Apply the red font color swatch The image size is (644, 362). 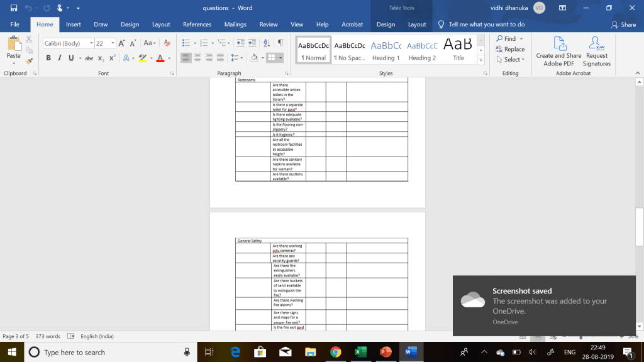[159, 58]
